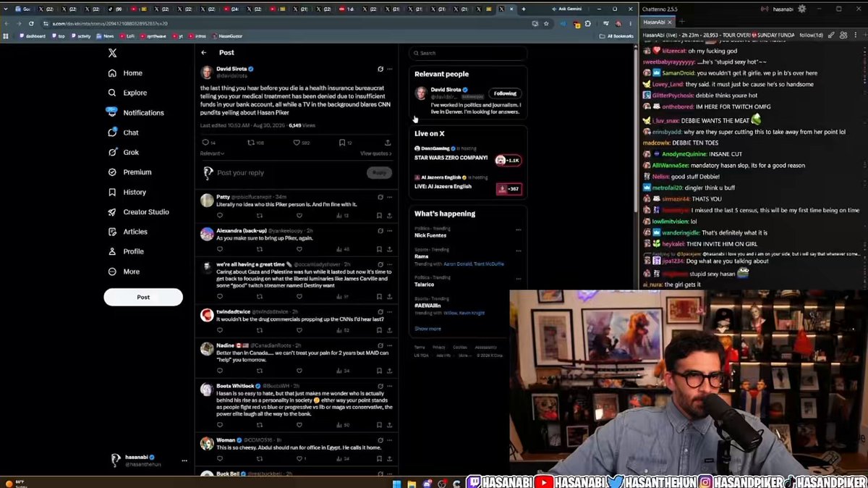Click Show more under What's happening
The image size is (868, 488).
coord(427,329)
